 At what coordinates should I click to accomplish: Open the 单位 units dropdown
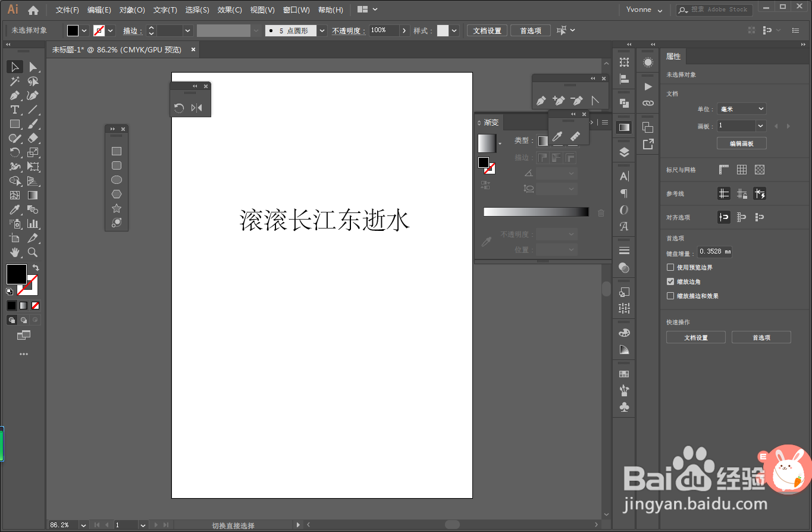[741, 108]
